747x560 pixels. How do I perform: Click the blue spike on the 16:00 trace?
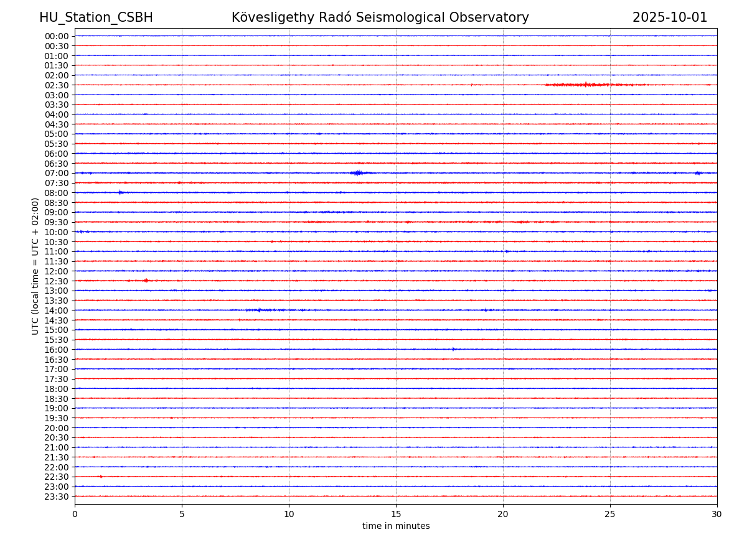[453, 349]
